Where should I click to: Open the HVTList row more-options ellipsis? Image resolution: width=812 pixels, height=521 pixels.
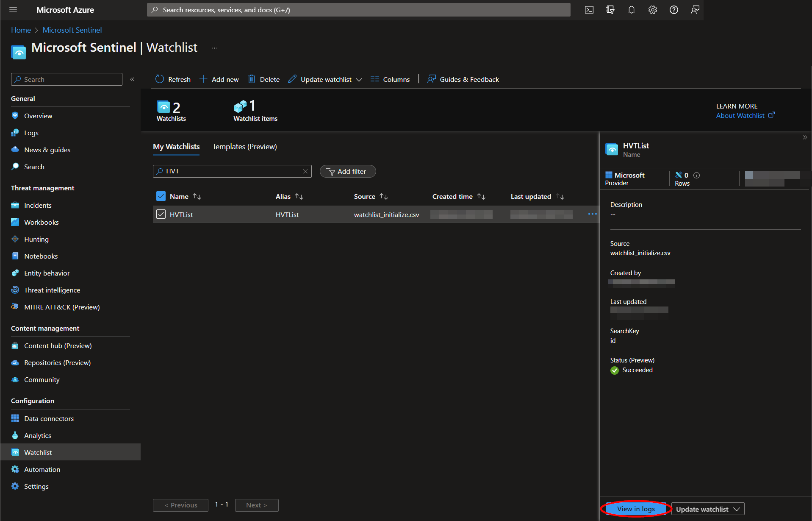[592, 214]
